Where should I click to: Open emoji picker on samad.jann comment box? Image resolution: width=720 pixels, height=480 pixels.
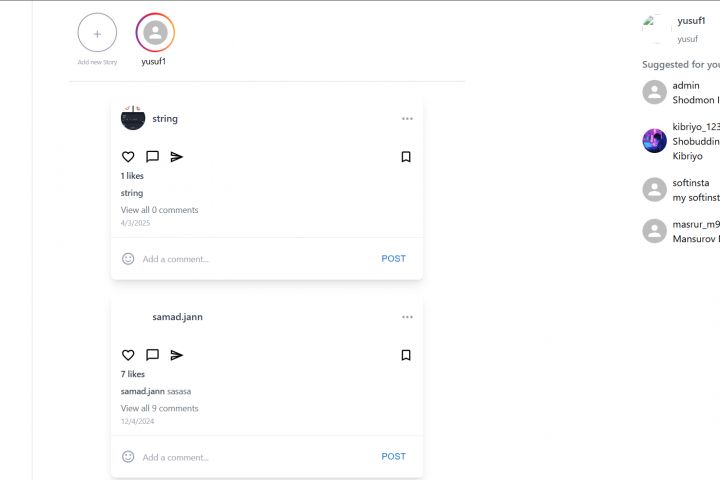point(128,457)
